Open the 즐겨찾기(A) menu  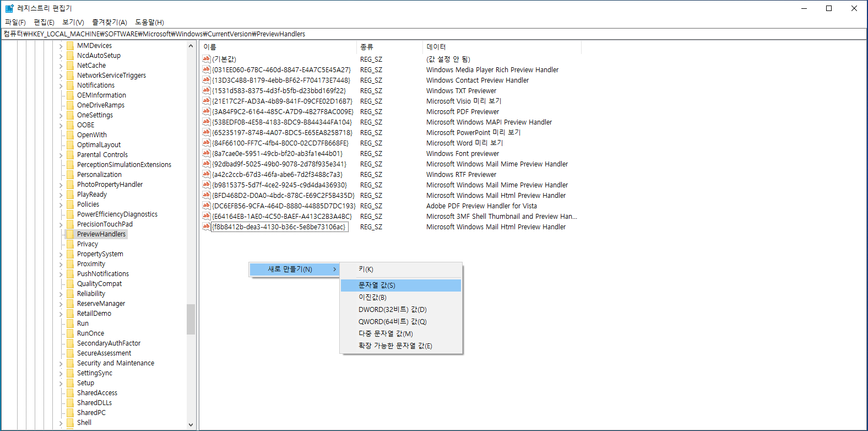tap(110, 22)
